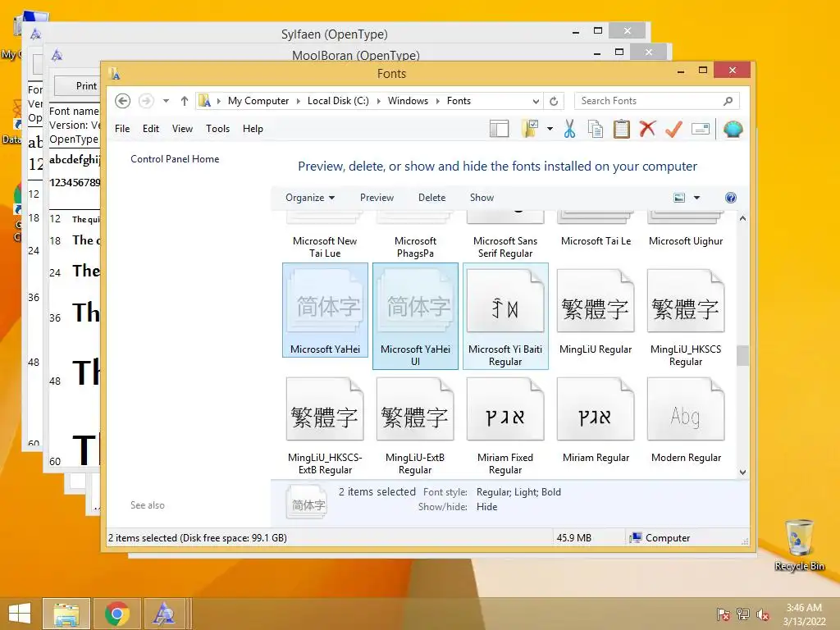Open the File menu
Image resolution: width=840 pixels, height=630 pixels.
pos(122,129)
